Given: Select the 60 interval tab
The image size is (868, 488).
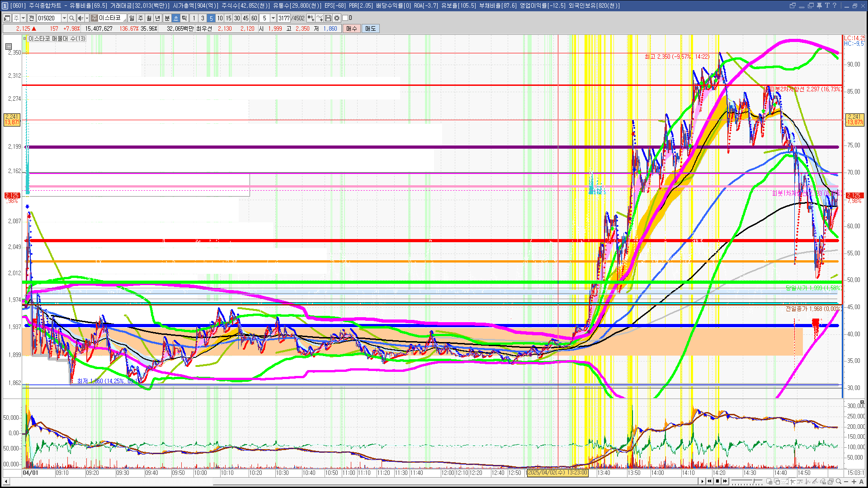Looking at the screenshot, I should click(254, 18).
